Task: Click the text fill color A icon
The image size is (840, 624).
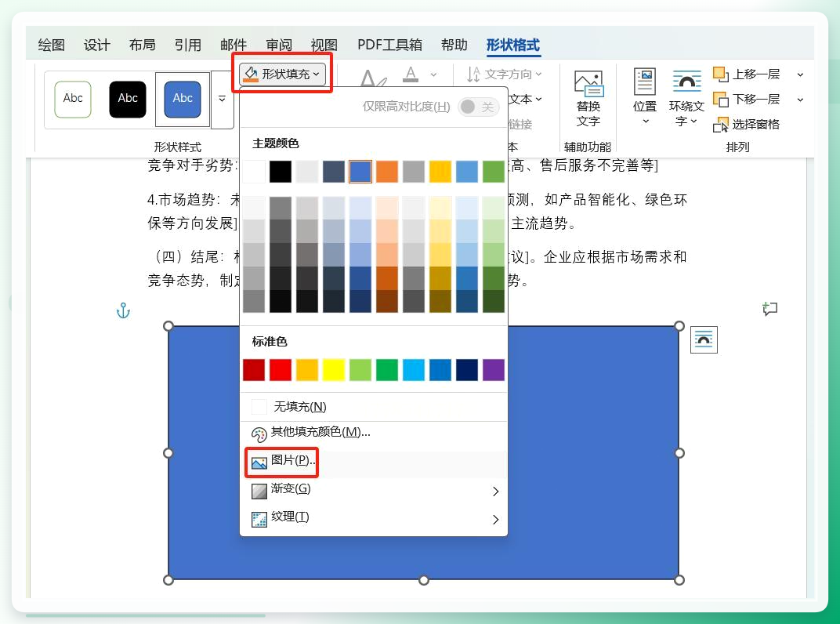Action: tap(411, 74)
